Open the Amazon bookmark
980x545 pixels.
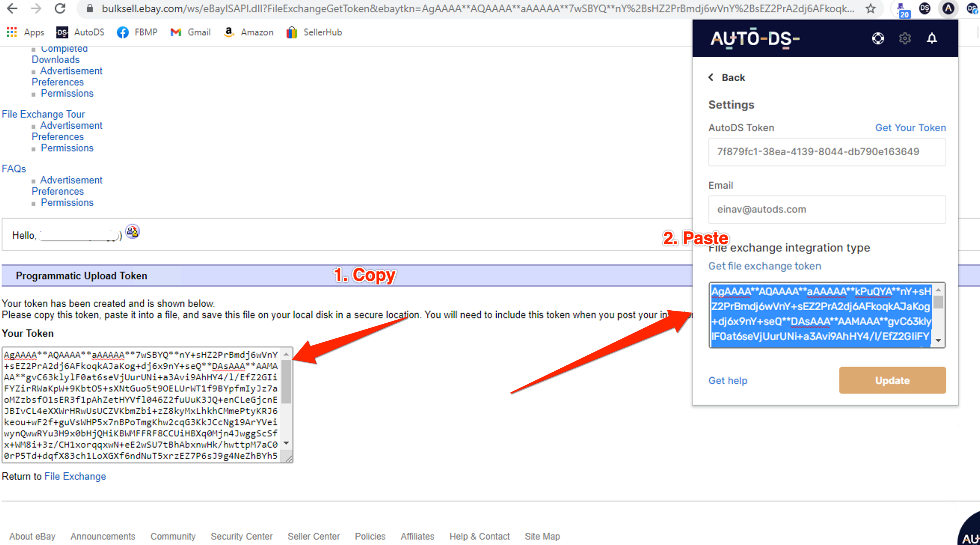coord(248,32)
